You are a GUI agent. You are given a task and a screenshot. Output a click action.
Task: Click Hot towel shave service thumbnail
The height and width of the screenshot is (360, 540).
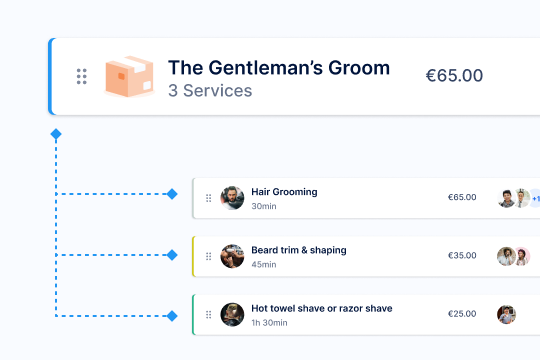(x=232, y=315)
